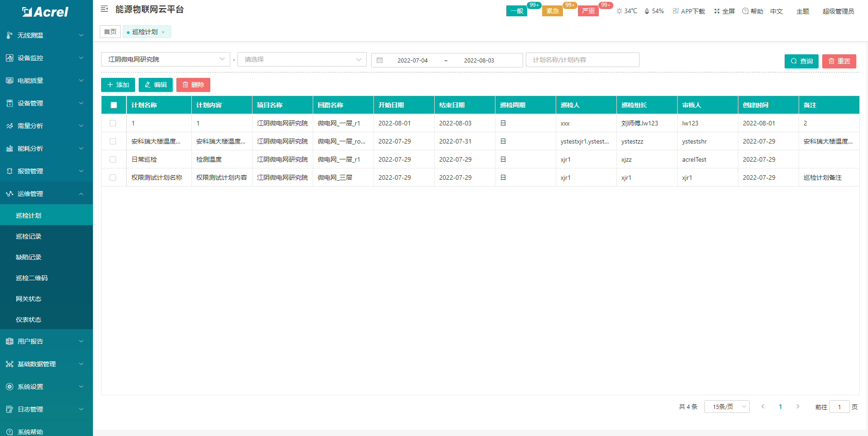868x436 pixels.
Task: Open the 江阴微电网研究院 project dropdown
Action: coord(165,59)
